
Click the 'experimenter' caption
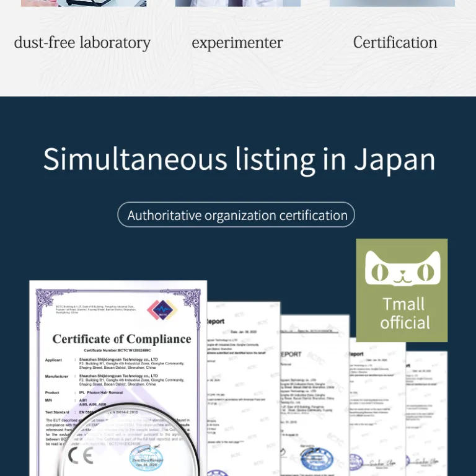[237, 43]
